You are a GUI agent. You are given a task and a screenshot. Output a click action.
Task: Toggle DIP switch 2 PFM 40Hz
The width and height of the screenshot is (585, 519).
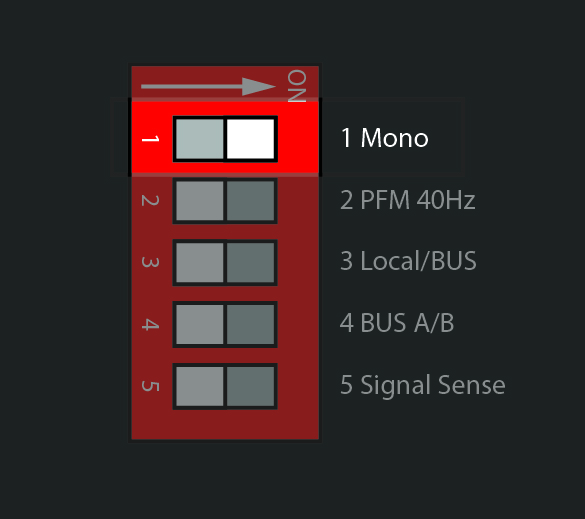click(225, 201)
